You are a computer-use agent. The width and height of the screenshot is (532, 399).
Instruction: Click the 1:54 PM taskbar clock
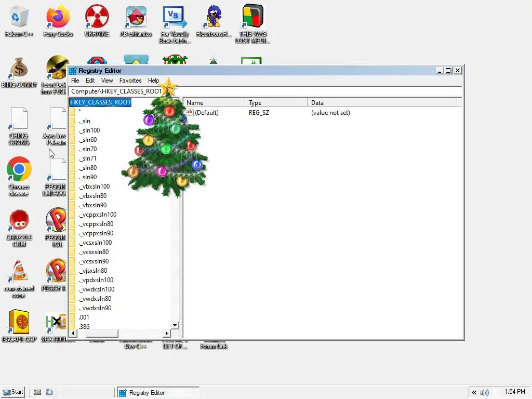click(x=514, y=392)
